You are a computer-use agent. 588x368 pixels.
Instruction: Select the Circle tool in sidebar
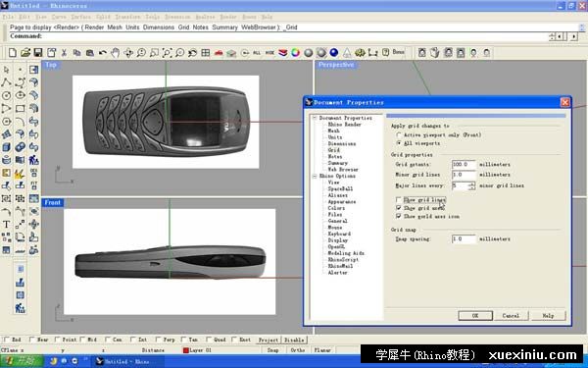(7, 95)
